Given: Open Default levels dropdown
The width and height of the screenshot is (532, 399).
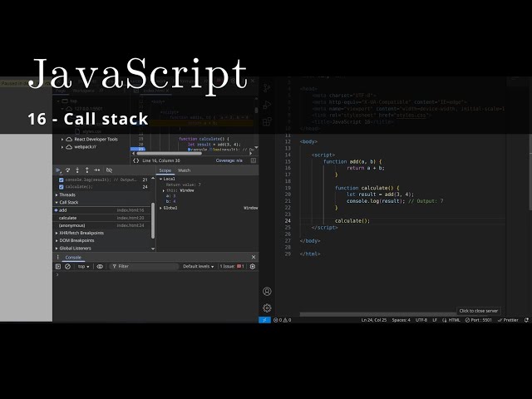Looking at the screenshot, I should click(199, 266).
